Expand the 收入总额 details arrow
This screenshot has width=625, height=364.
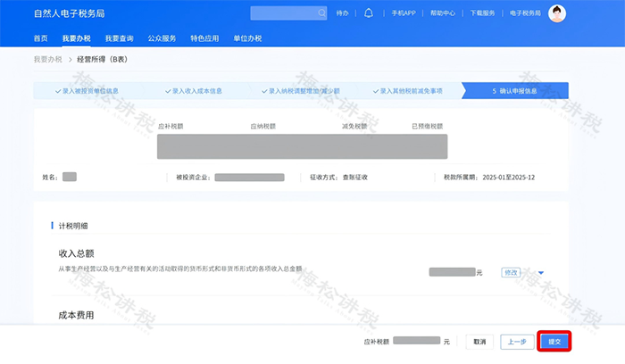pos(540,272)
